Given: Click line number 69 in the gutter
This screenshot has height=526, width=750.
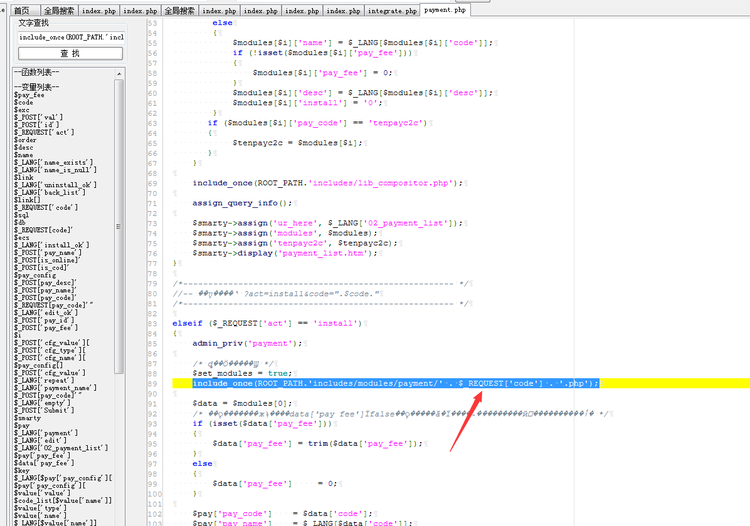Looking at the screenshot, I should point(151,183).
